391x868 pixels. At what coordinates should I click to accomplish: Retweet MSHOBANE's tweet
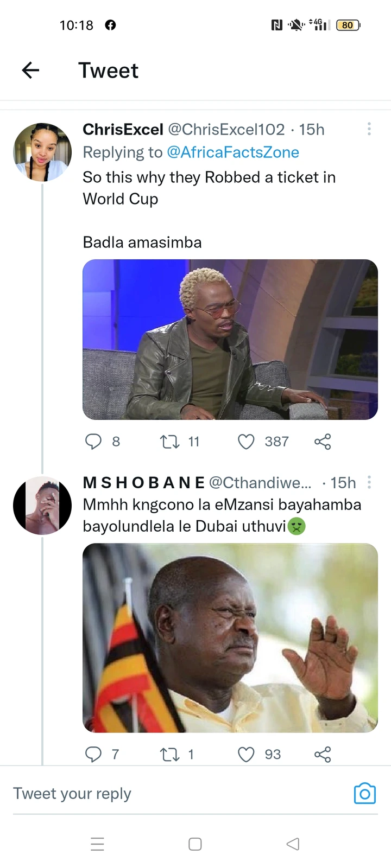click(x=170, y=754)
